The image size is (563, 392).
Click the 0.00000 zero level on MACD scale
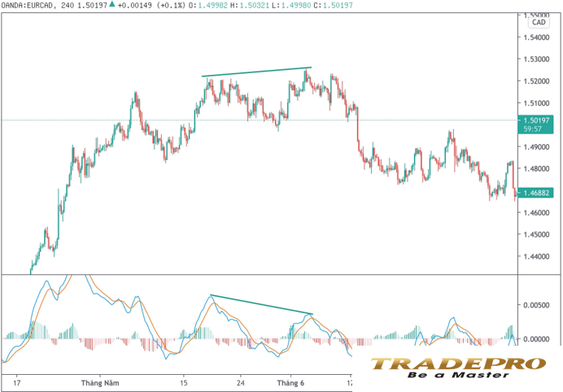(536, 339)
